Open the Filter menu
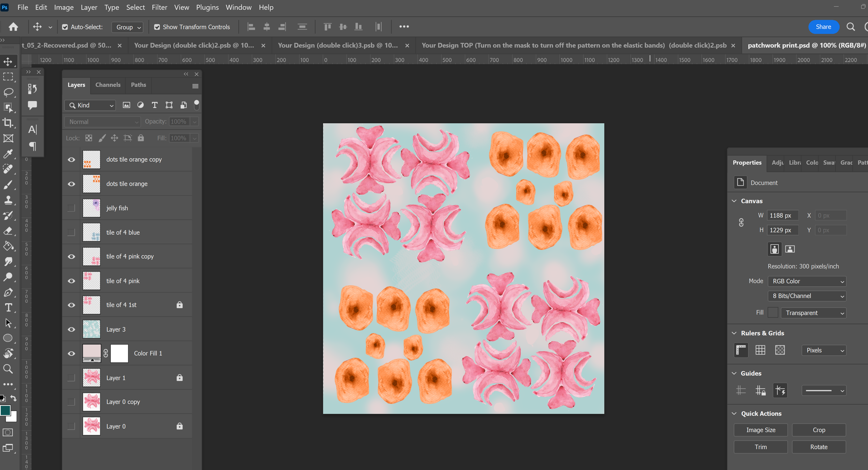 [x=159, y=7]
